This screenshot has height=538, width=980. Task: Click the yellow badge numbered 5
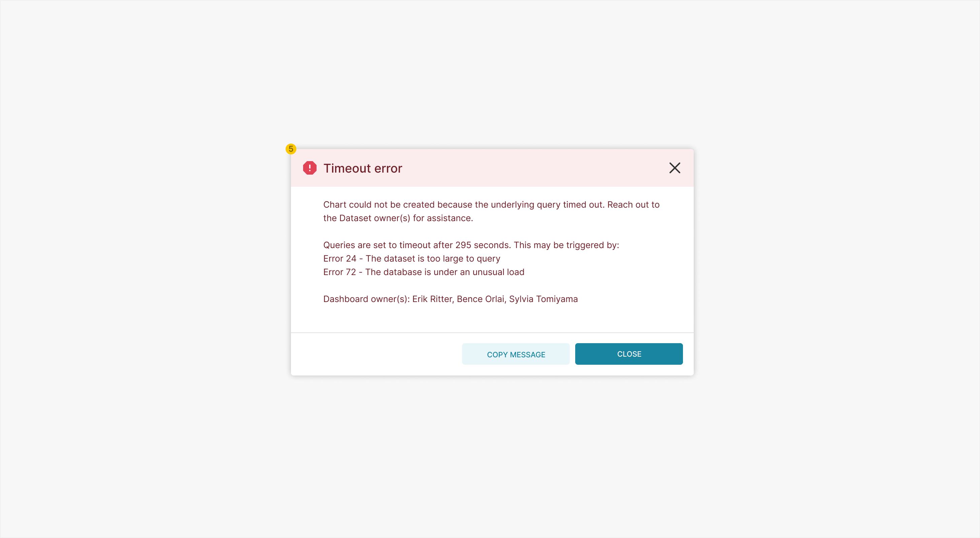(x=291, y=149)
